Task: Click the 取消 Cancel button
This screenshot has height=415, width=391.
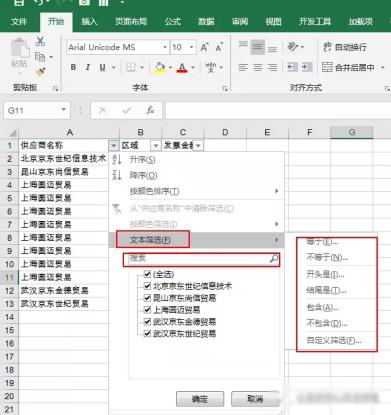Action: click(x=255, y=399)
